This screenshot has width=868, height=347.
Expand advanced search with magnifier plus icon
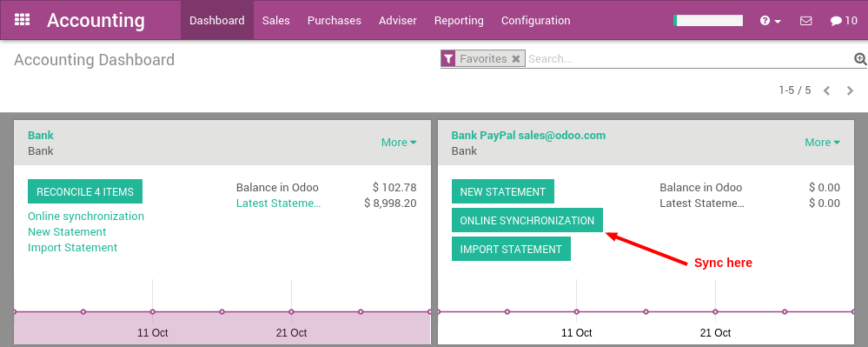(x=860, y=59)
